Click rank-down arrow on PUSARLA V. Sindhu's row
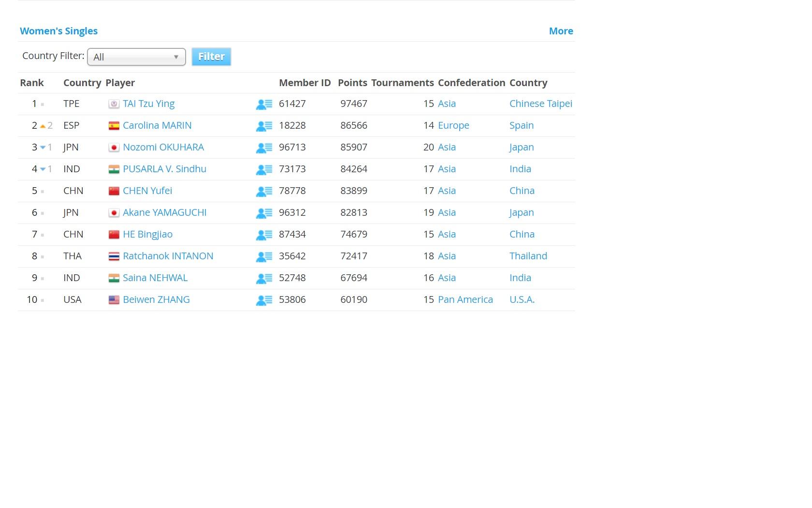The height and width of the screenshot is (508, 812). [x=43, y=169]
